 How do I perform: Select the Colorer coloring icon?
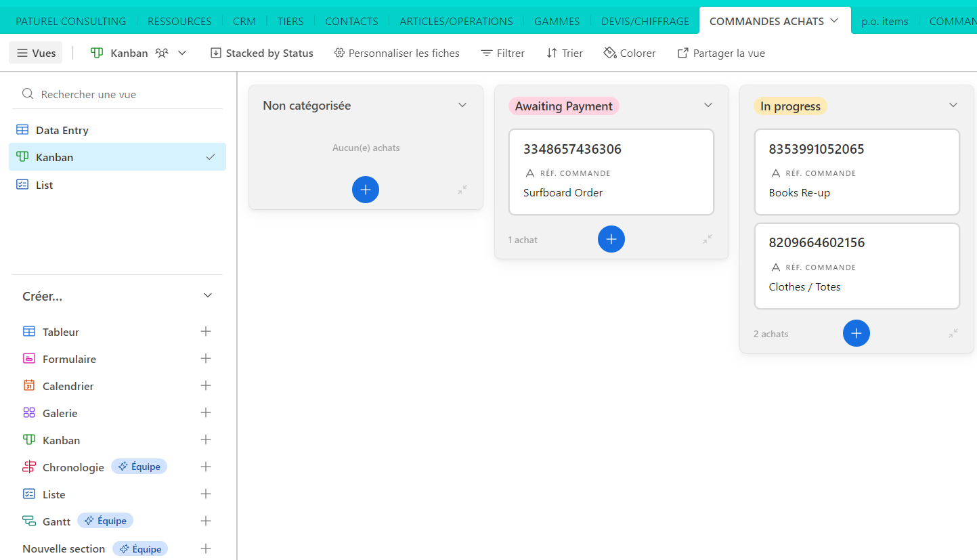tap(610, 53)
